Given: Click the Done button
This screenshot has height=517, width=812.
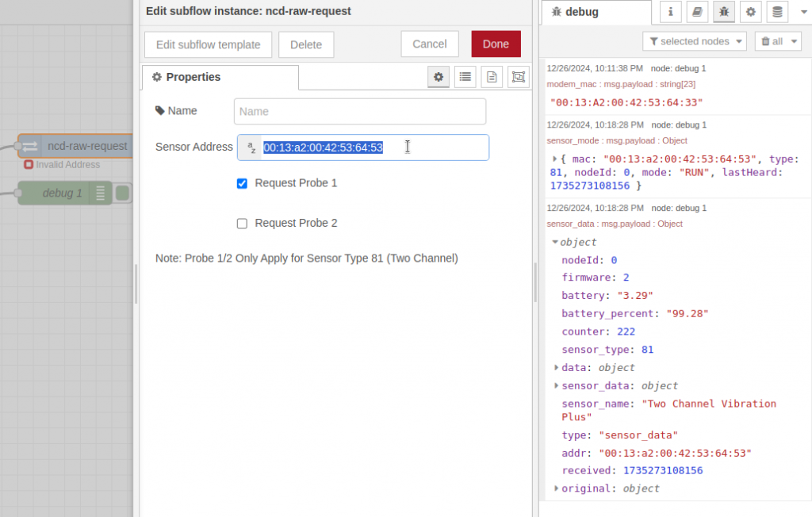Looking at the screenshot, I should pyautogui.click(x=496, y=44).
